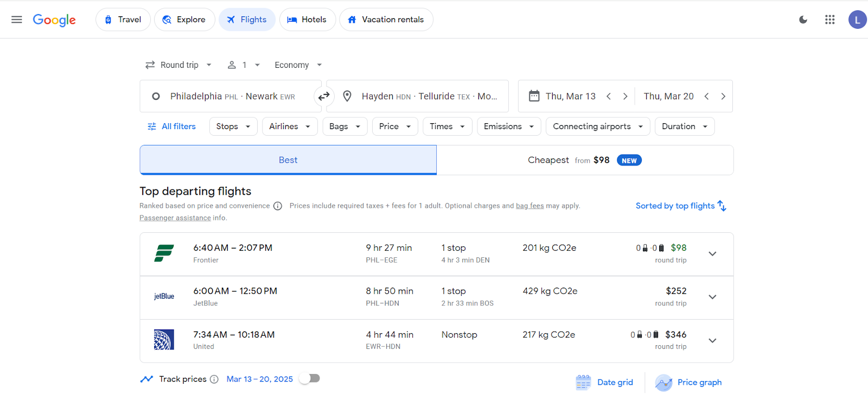Click the Thu, Mar 20 return date
The width and height of the screenshot is (868, 413).
pos(668,96)
